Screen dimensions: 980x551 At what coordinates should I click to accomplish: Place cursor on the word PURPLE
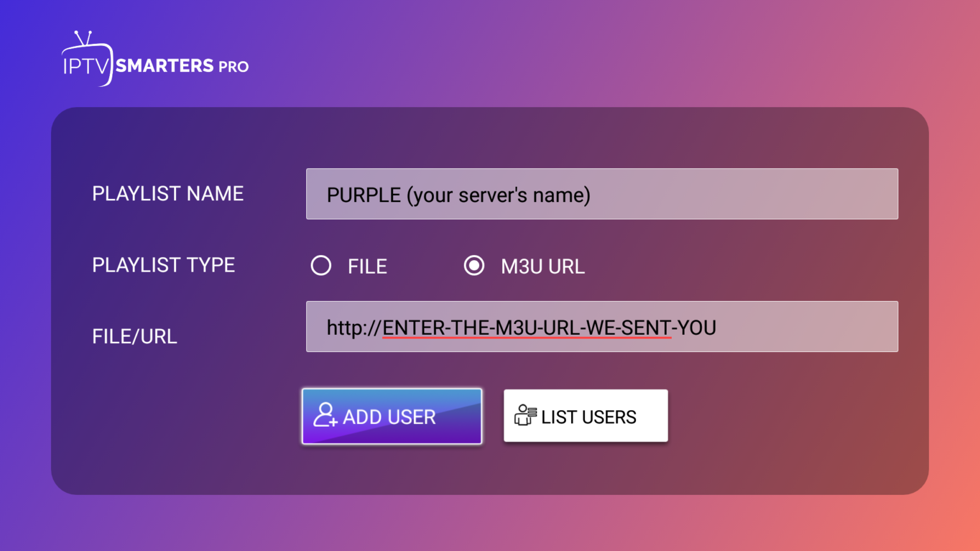pos(364,195)
